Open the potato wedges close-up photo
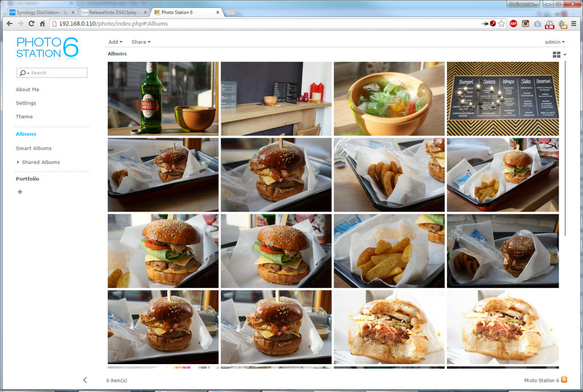583x392 pixels. (389, 251)
